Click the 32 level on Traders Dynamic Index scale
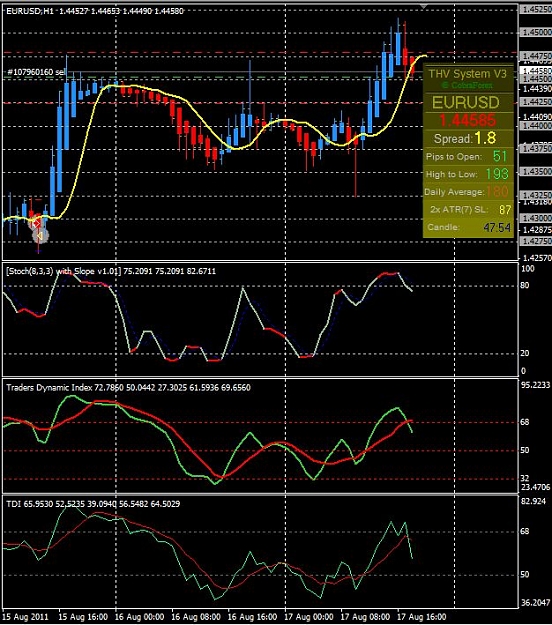The height and width of the screenshot is (625, 552). [525, 478]
